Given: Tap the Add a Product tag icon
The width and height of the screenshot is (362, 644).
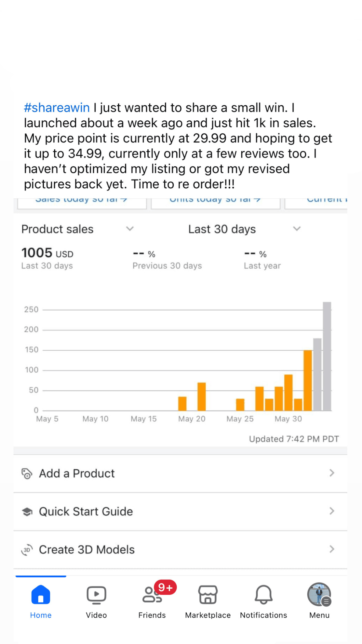Looking at the screenshot, I should click(27, 473).
